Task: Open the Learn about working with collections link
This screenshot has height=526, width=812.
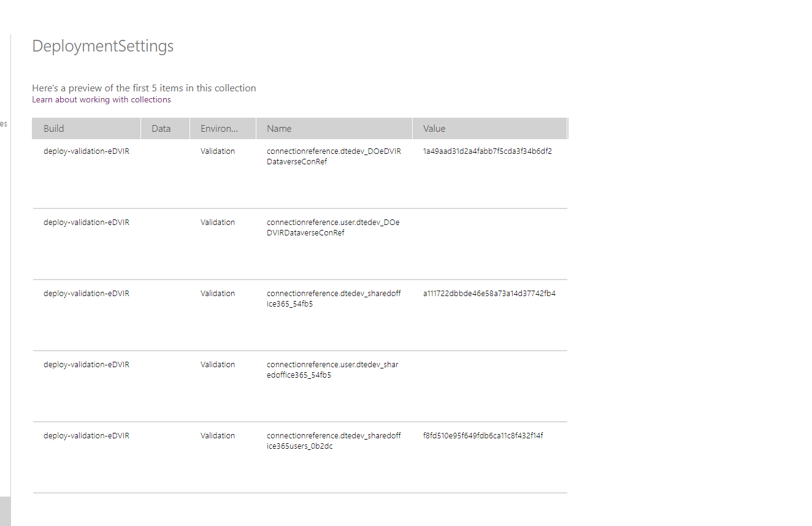Action: tap(101, 99)
